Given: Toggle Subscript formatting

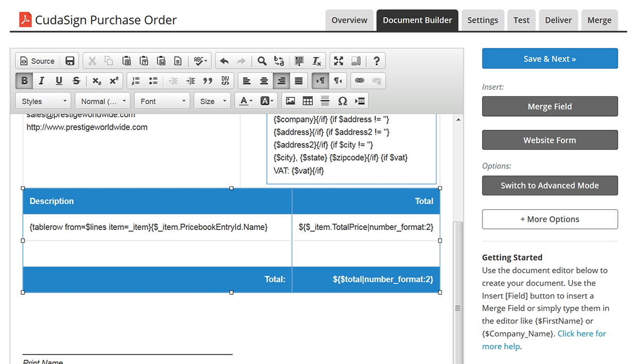Looking at the screenshot, I should point(96,81).
